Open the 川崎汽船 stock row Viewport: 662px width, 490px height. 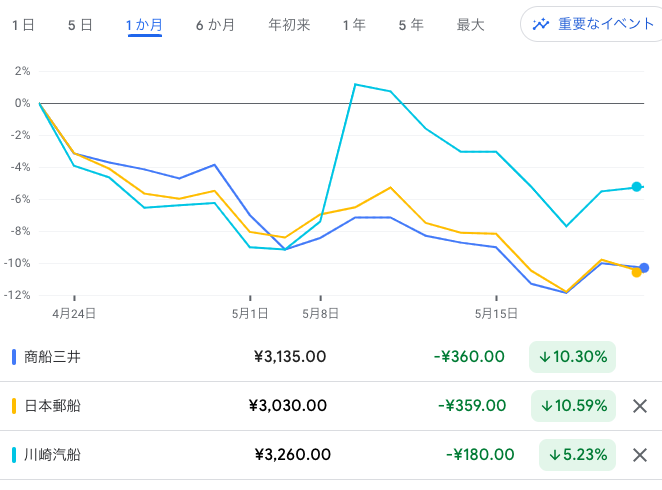coord(331,455)
